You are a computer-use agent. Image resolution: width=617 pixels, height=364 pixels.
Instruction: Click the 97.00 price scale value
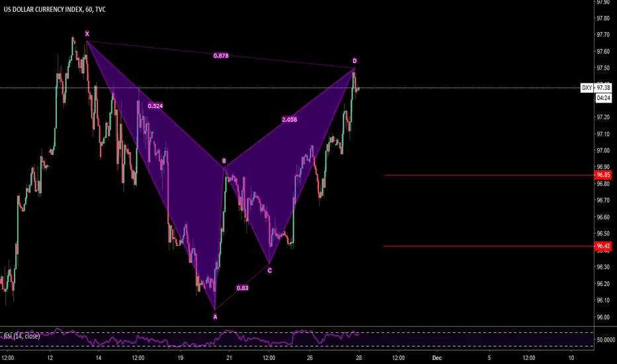[x=603, y=151]
